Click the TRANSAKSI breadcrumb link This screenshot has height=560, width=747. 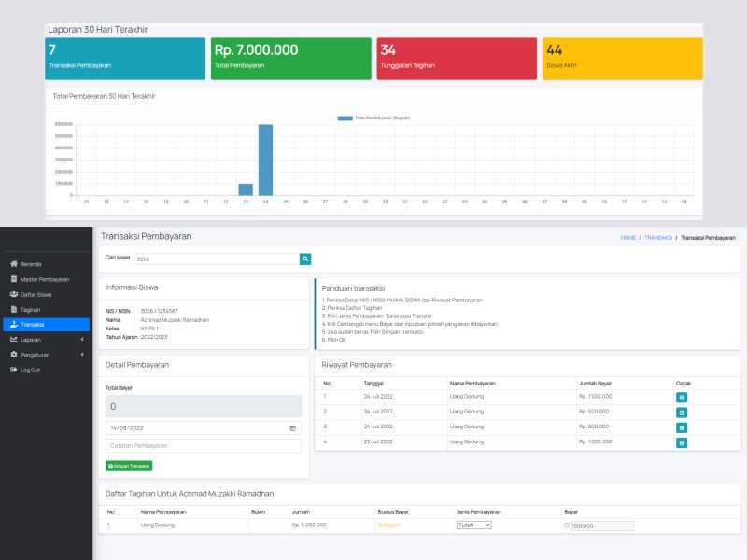click(x=658, y=238)
